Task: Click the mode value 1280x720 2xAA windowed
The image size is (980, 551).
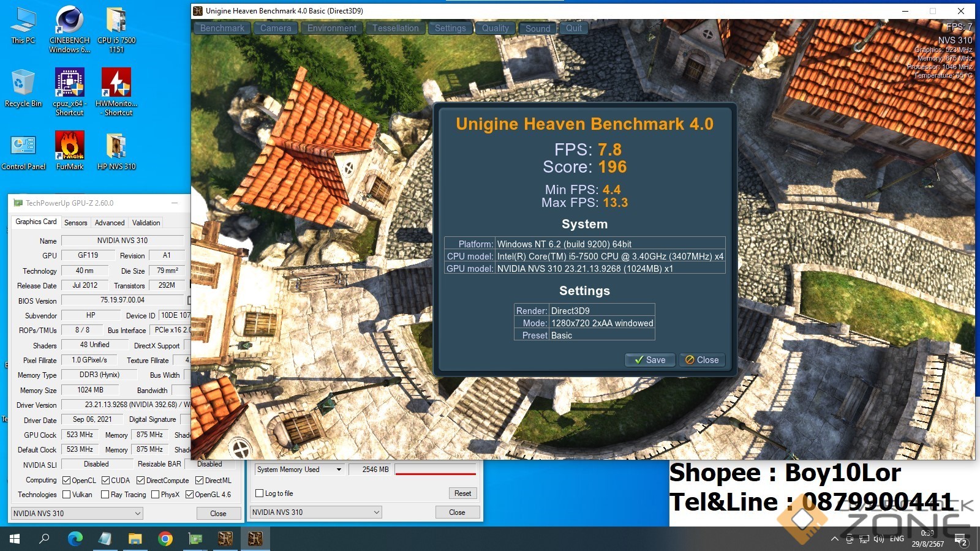Action: [602, 323]
